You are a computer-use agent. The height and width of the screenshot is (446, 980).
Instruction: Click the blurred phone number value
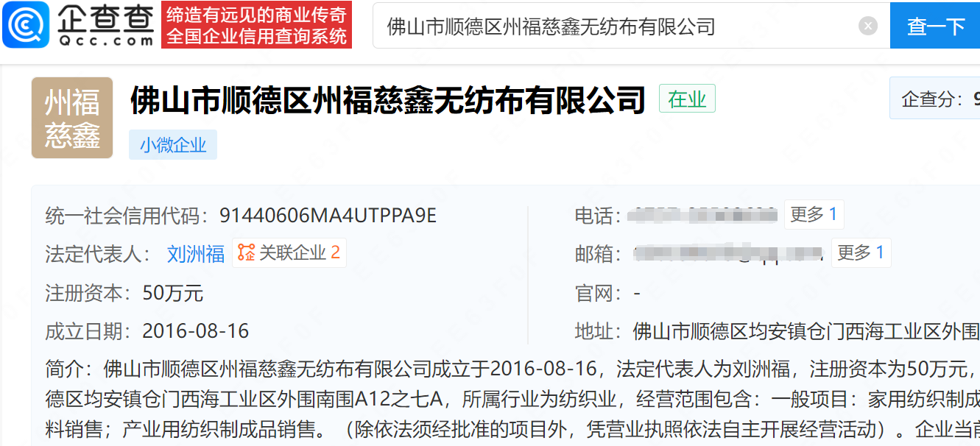pyautogui.click(x=702, y=216)
